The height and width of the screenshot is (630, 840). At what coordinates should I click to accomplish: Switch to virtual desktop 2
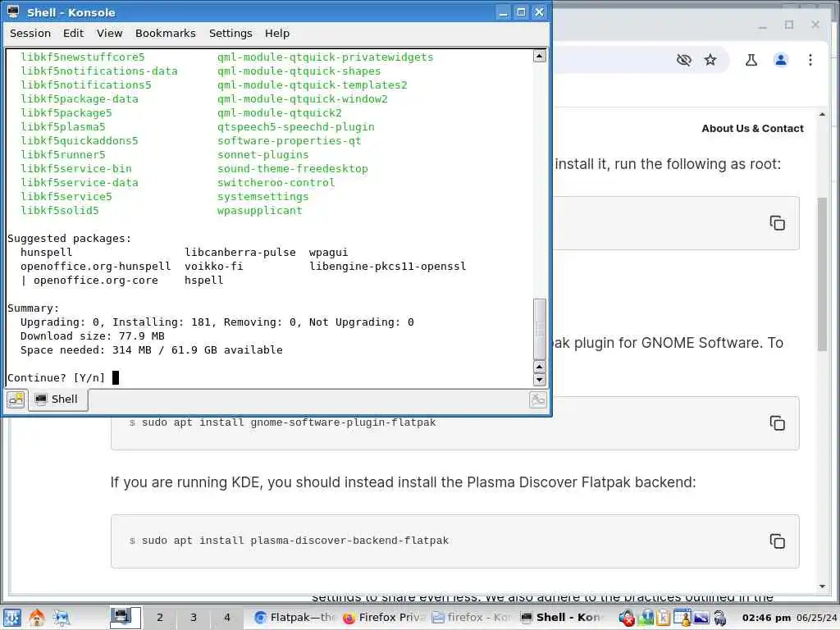pyautogui.click(x=160, y=618)
